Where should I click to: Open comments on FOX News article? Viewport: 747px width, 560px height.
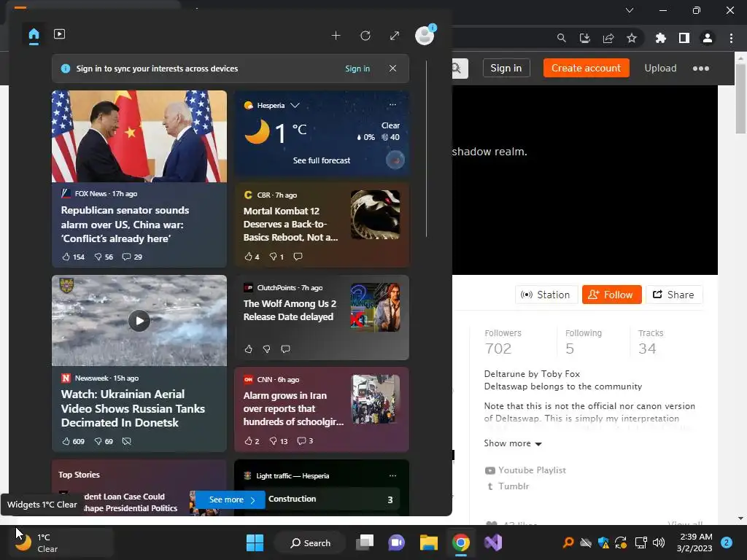(132, 257)
